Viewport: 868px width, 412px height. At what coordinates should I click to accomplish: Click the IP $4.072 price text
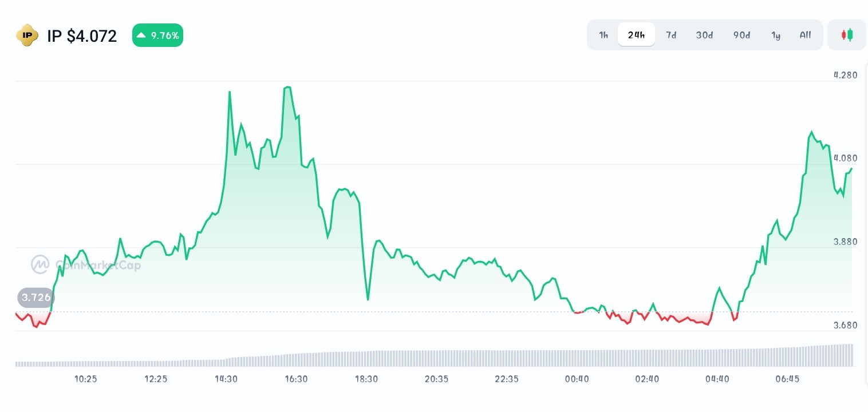tap(82, 36)
